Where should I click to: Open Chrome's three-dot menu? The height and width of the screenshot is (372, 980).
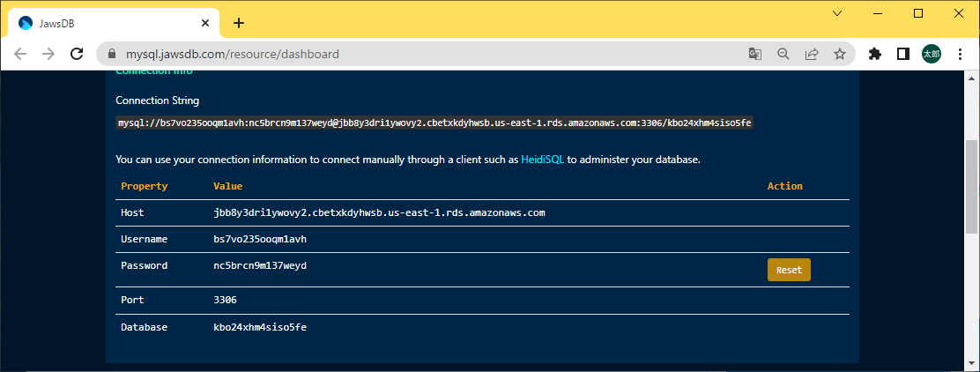tap(960, 54)
